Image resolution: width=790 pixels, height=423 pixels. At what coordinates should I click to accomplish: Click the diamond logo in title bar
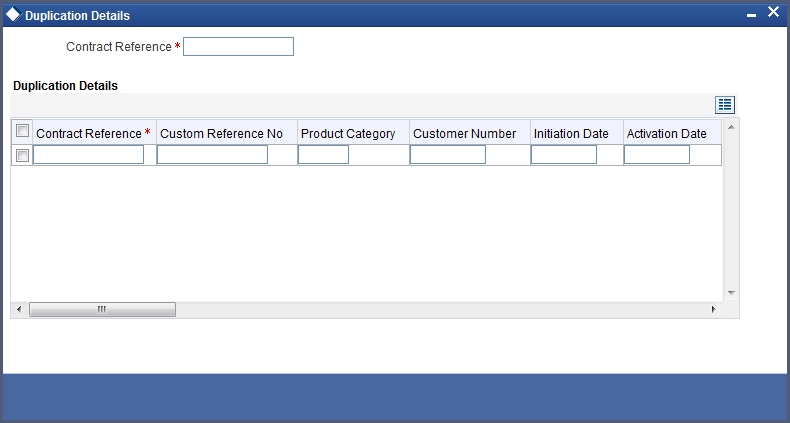coord(13,14)
